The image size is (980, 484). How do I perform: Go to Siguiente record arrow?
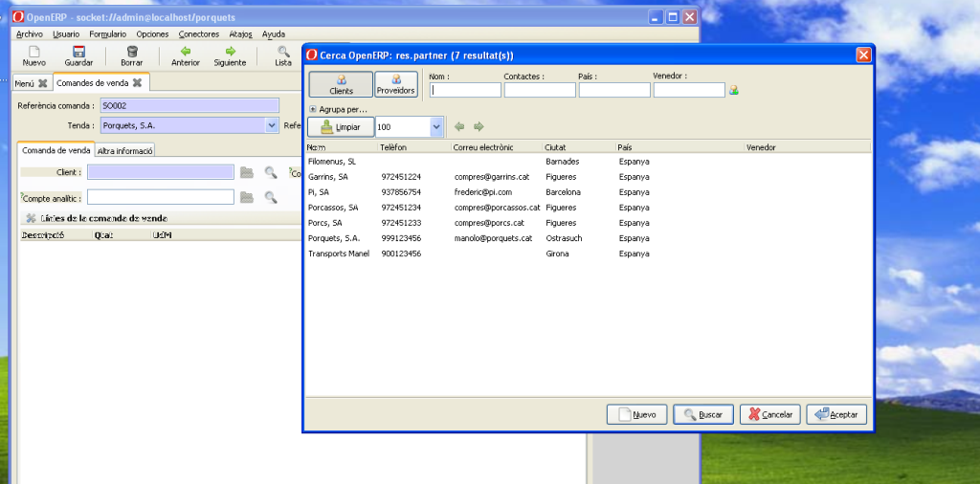tap(230, 52)
